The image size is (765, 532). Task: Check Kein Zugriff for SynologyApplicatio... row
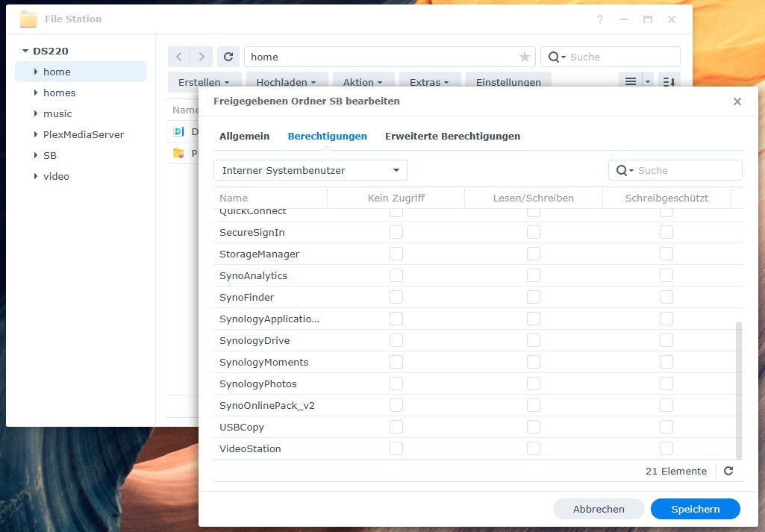pos(396,319)
